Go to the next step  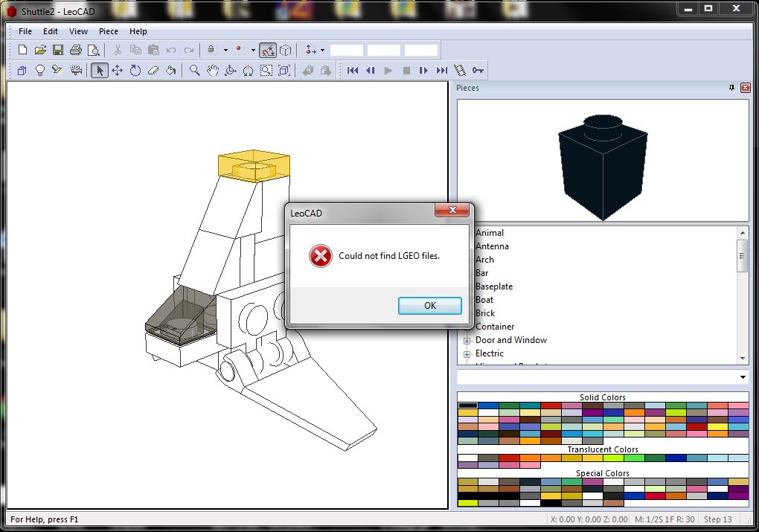point(423,71)
